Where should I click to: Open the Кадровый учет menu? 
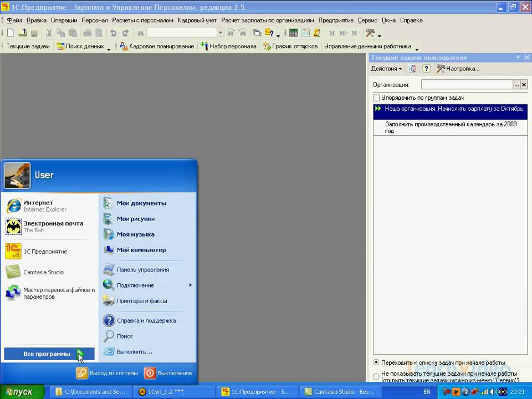tap(197, 21)
